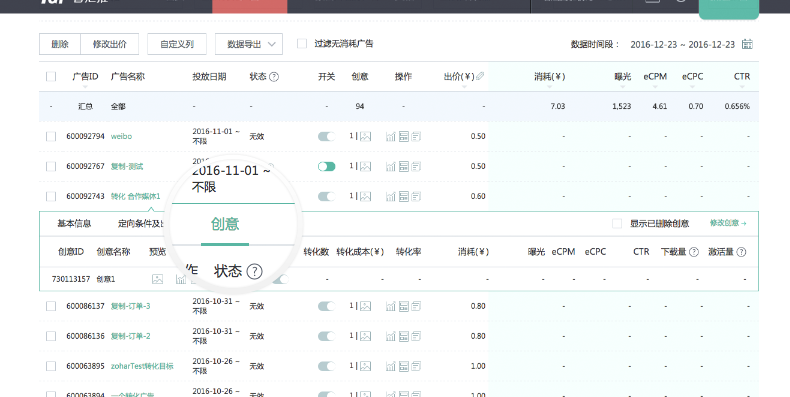This screenshot has width=790, height=397.
Task: Click the calculator-style icon in weibo row
Action: [x=404, y=137]
